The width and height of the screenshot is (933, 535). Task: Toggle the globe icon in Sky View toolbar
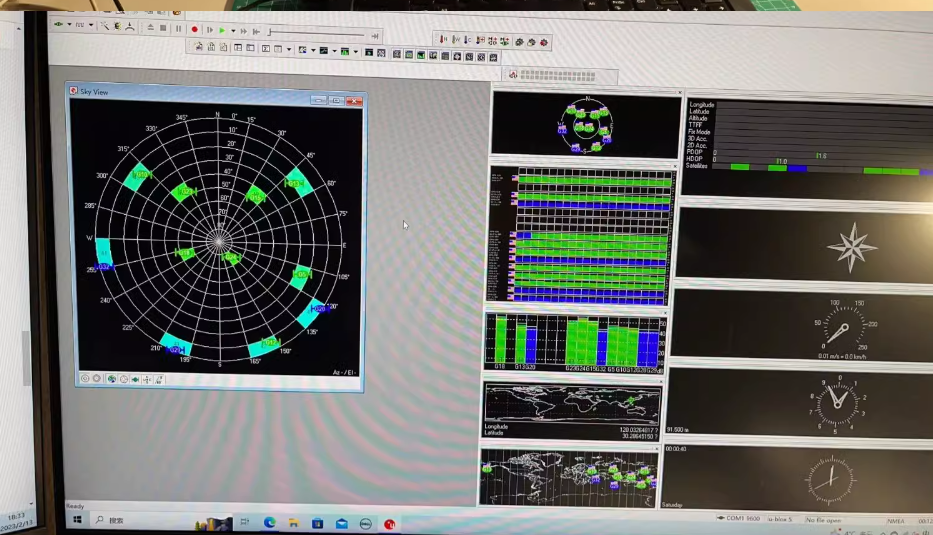pos(111,378)
